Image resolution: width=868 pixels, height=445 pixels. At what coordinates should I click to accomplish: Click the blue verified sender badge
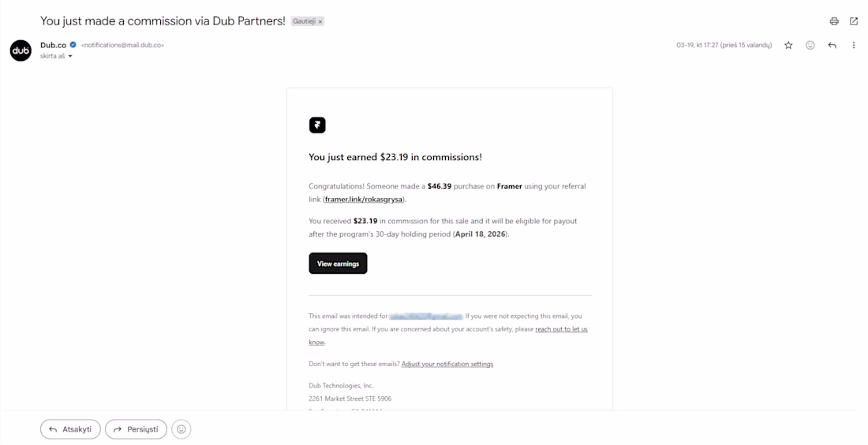(73, 45)
